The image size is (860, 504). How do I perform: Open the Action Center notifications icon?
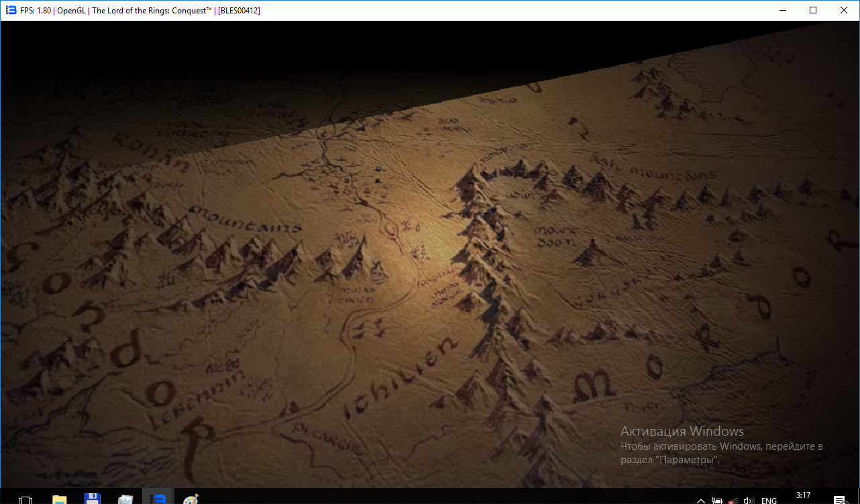tap(839, 500)
